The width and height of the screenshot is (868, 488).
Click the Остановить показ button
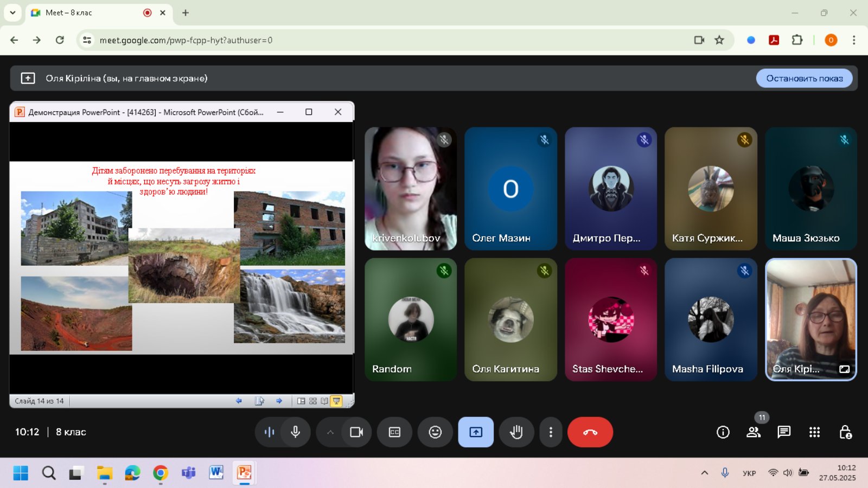click(804, 78)
